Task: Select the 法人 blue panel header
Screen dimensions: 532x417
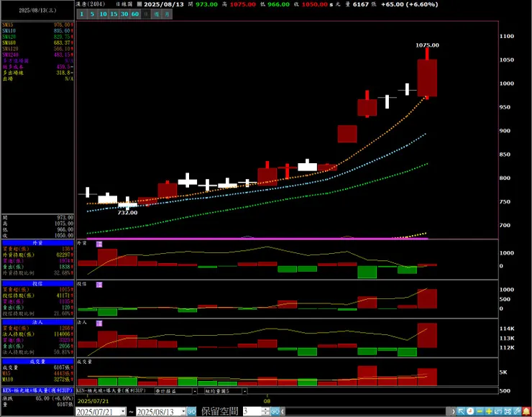Action: coord(37,322)
